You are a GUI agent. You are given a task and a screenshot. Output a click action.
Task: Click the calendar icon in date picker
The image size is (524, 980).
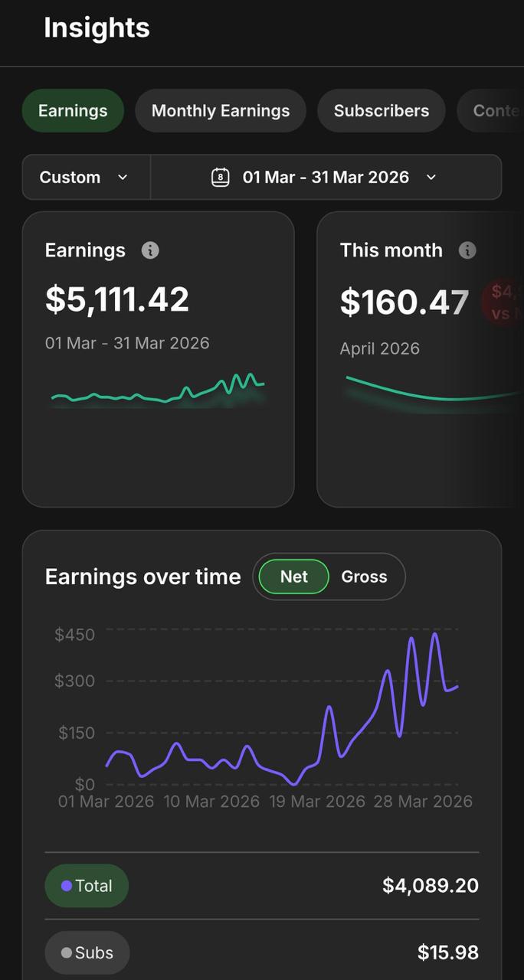click(221, 177)
